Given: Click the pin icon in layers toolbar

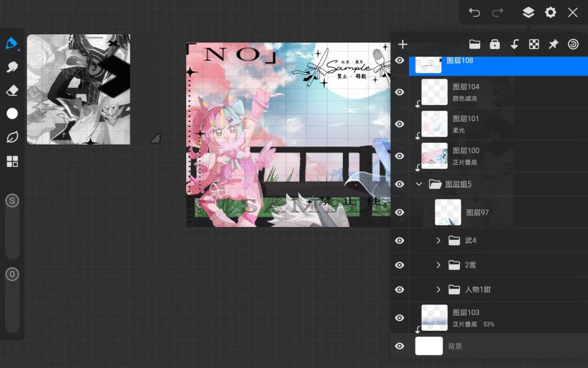Looking at the screenshot, I should click(x=554, y=44).
